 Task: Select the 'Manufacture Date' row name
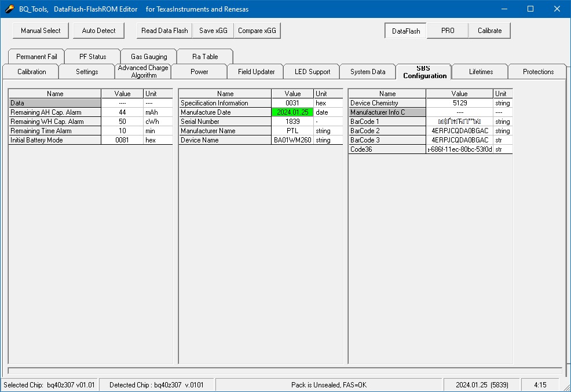[x=225, y=112]
